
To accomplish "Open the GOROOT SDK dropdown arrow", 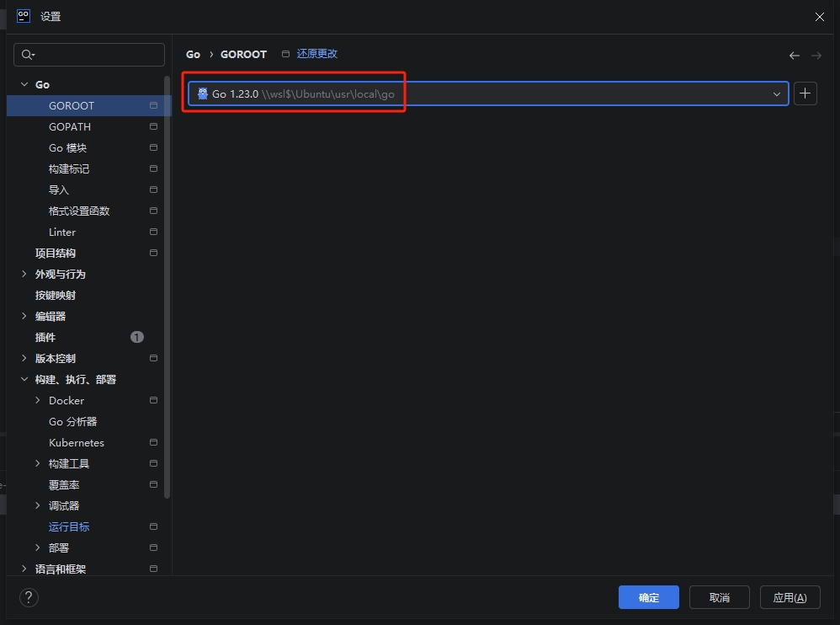I will point(776,94).
